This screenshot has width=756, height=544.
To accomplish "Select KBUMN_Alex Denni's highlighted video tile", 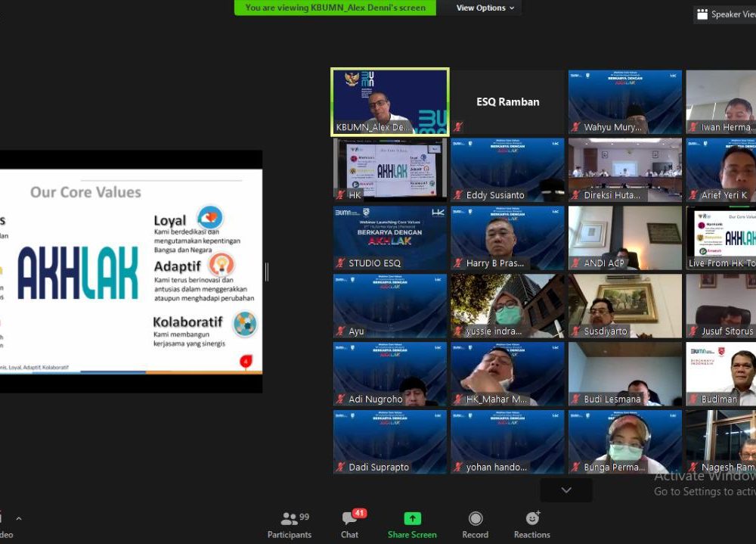I will pos(390,101).
